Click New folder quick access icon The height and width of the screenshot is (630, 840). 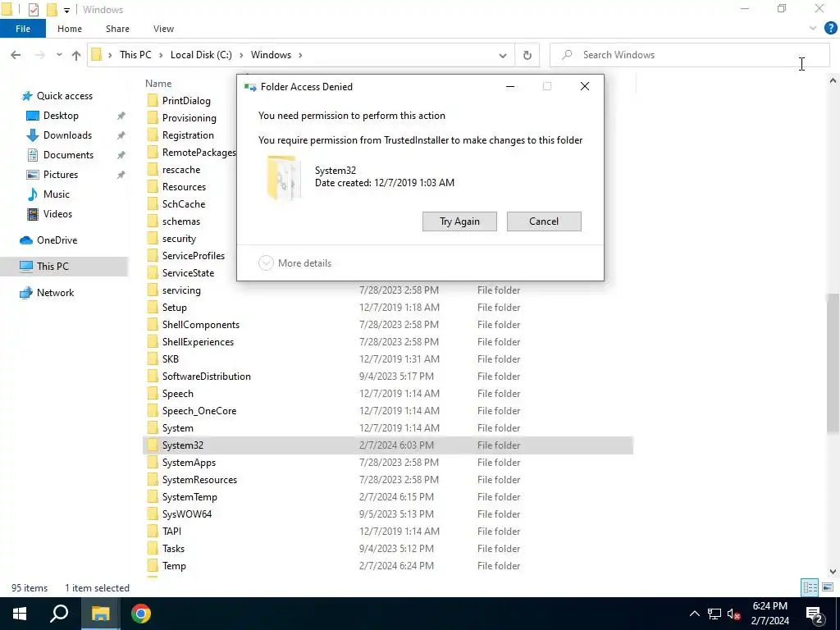coord(52,9)
